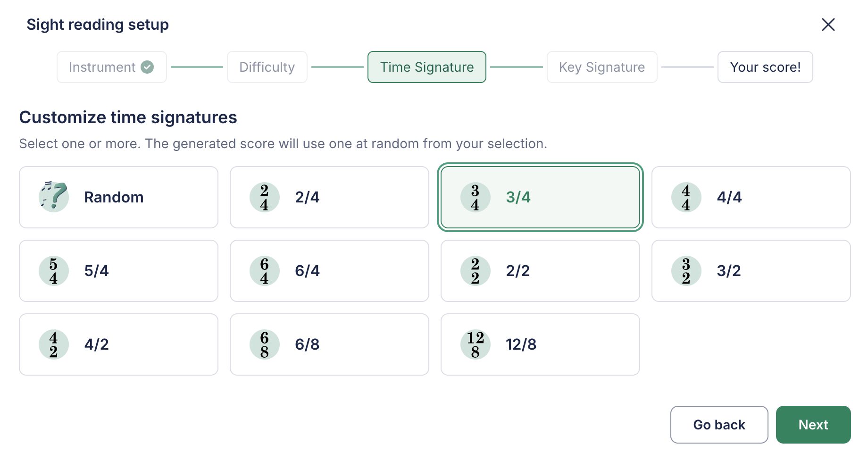Select the 4/2 time signature card
The width and height of the screenshot is (868, 453).
118,344
